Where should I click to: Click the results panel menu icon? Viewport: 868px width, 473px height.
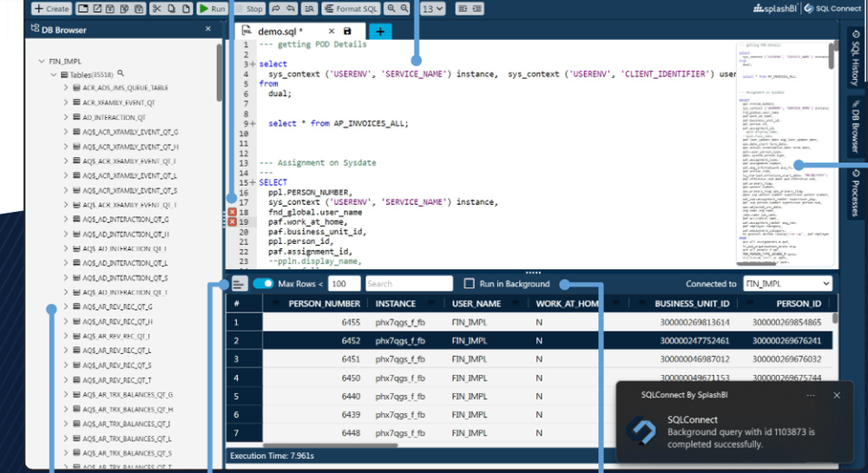click(x=239, y=284)
